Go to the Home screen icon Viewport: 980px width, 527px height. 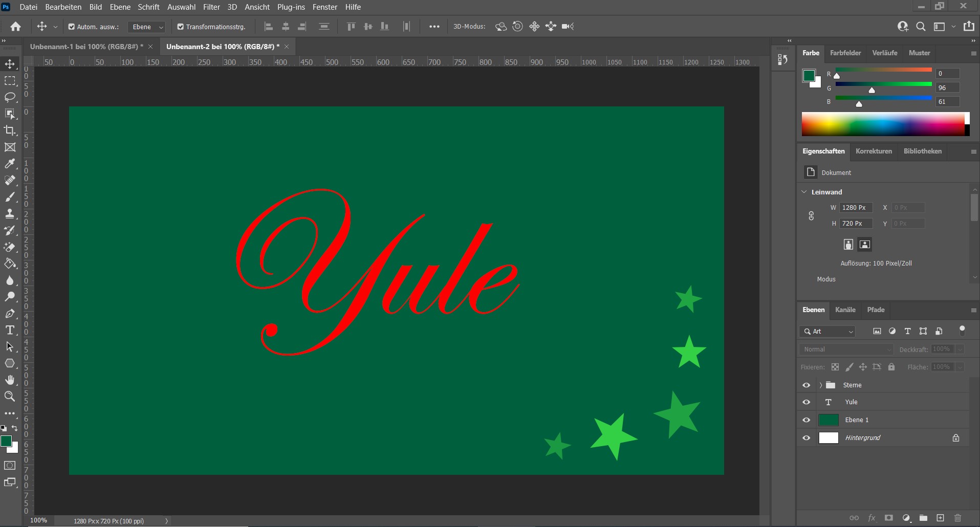click(x=16, y=27)
